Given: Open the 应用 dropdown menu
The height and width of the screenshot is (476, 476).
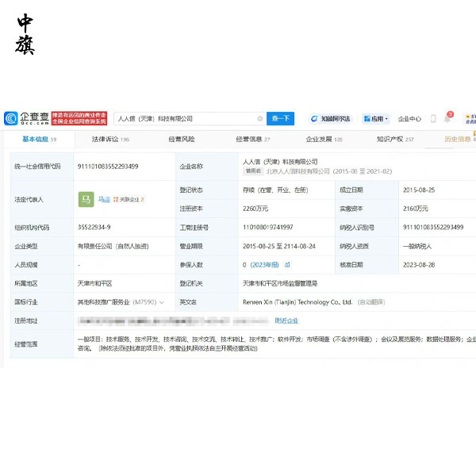Looking at the screenshot, I should (376, 119).
